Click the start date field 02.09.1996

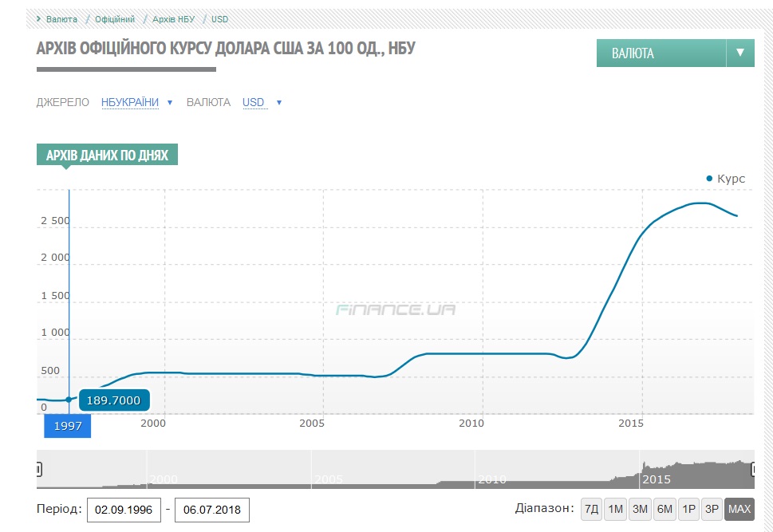coord(124,510)
